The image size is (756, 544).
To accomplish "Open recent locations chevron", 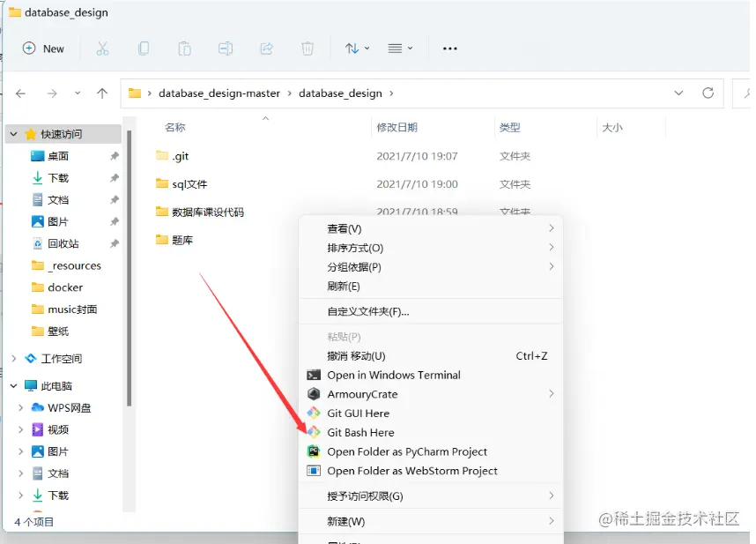I will 78,93.
